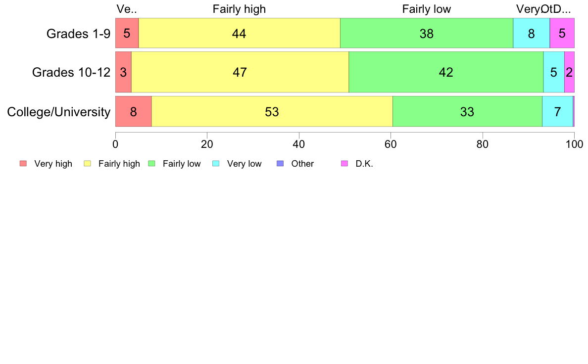Click the Other blue legend swatch
The image size is (588, 364).
click(x=280, y=163)
